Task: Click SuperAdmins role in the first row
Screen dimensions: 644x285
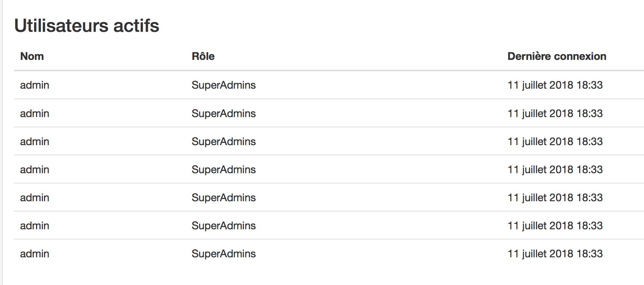Action: pos(223,85)
